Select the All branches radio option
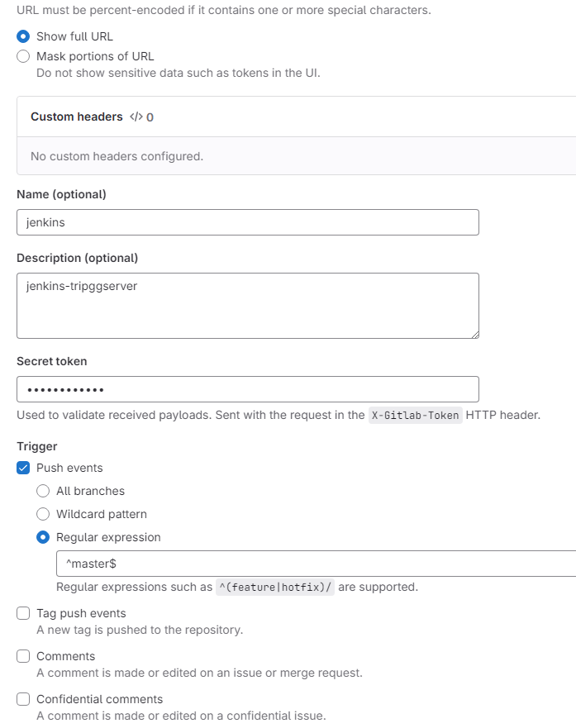This screenshot has width=576, height=728. [43, 491]
